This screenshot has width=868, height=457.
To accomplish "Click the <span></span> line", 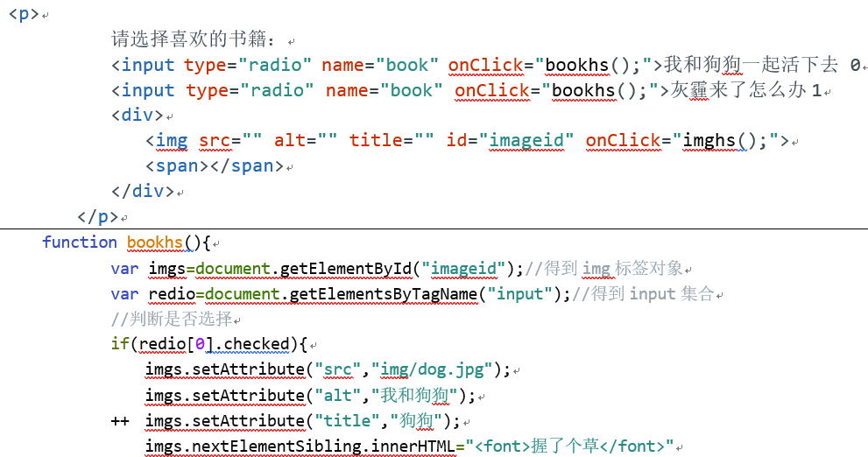I will coord(215,166).
